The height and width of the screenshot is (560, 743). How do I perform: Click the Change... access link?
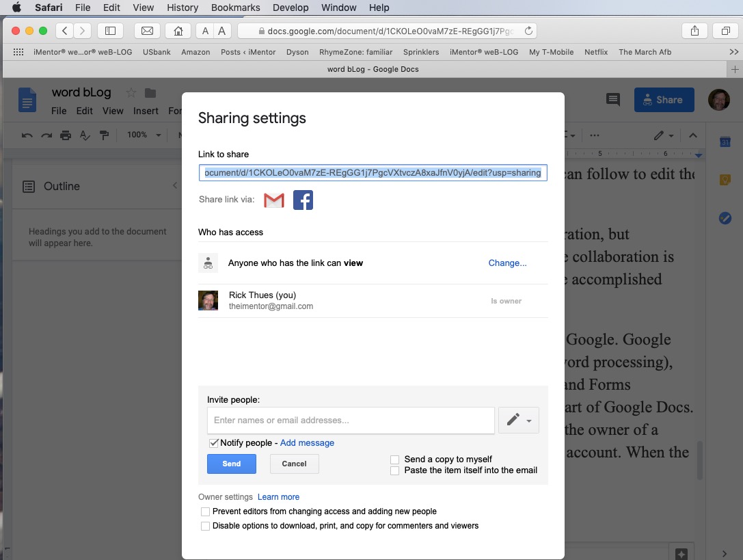pyautogui.click(x=507, y=263)
